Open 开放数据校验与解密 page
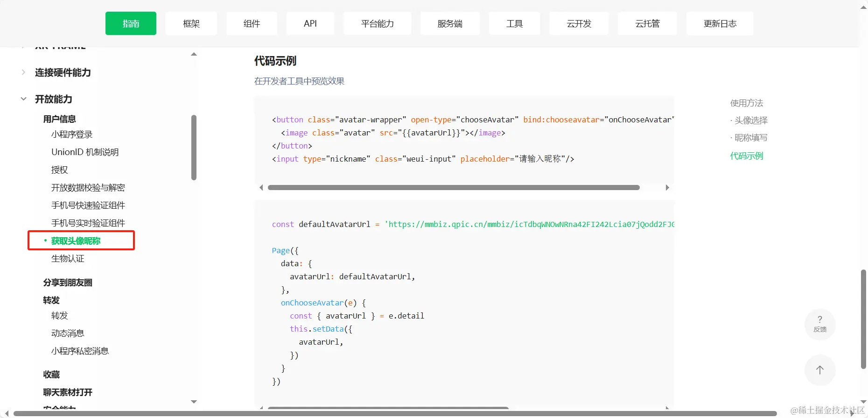The height and width of the screenshot is (418, 868). tap(88, 188)
